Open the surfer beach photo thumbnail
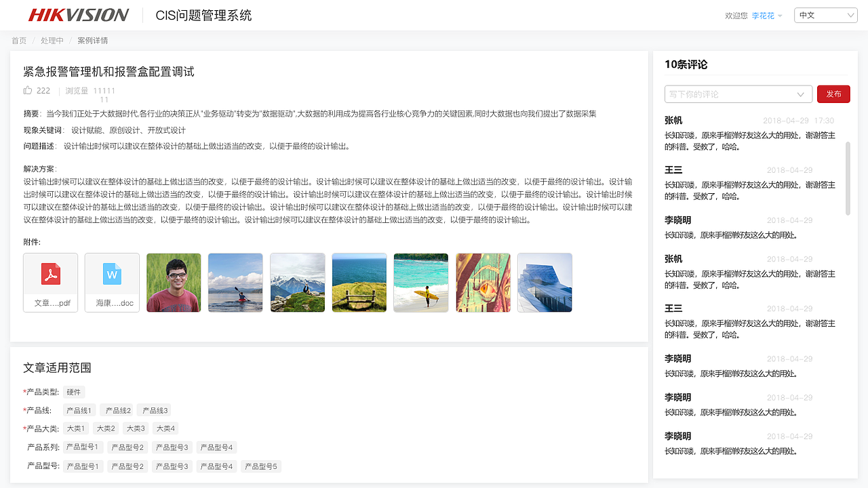This screenshot has width=868, height=488. pos(420,282)
